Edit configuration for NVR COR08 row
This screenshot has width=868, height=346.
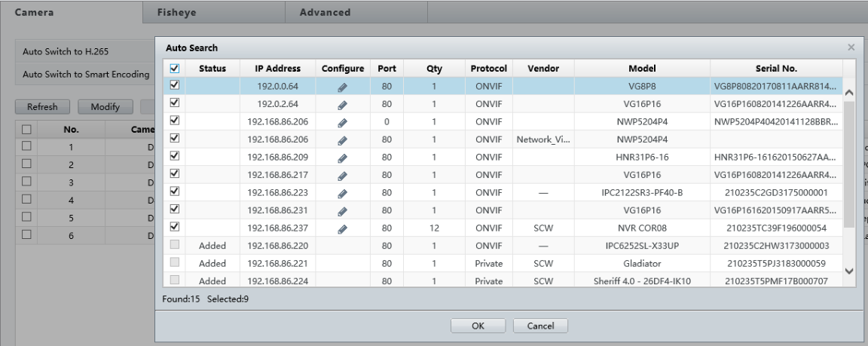(343, 226)
